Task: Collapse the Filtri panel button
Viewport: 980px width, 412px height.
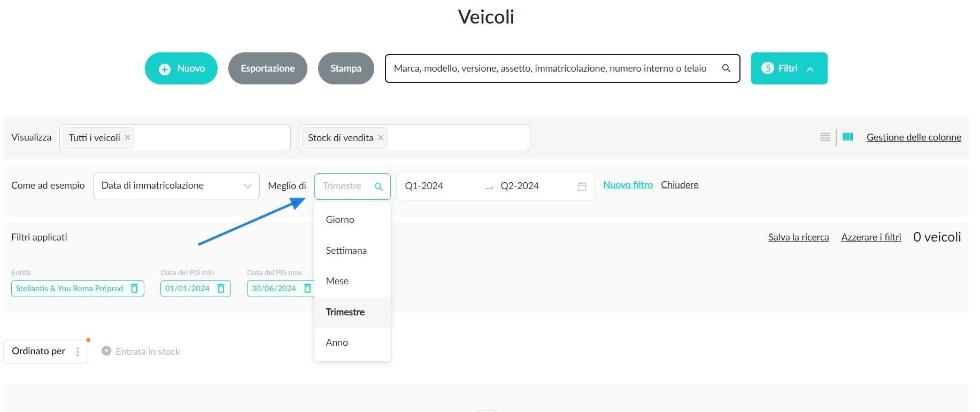Action: [789, 68]
